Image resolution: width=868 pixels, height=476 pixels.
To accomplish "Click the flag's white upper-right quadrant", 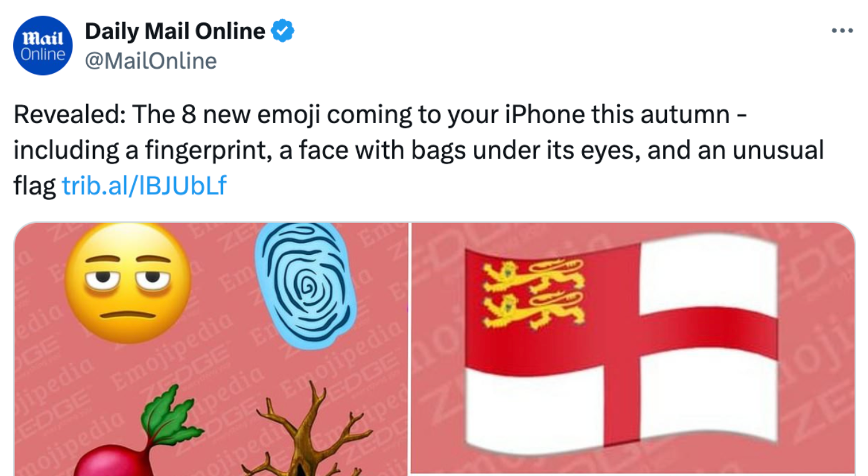I will (709, 275).
